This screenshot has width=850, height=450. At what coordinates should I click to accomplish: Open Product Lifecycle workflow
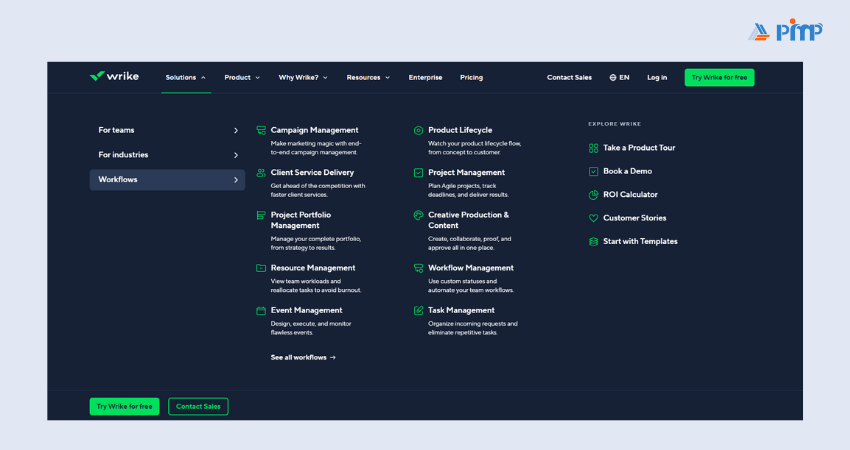(460, 130)
